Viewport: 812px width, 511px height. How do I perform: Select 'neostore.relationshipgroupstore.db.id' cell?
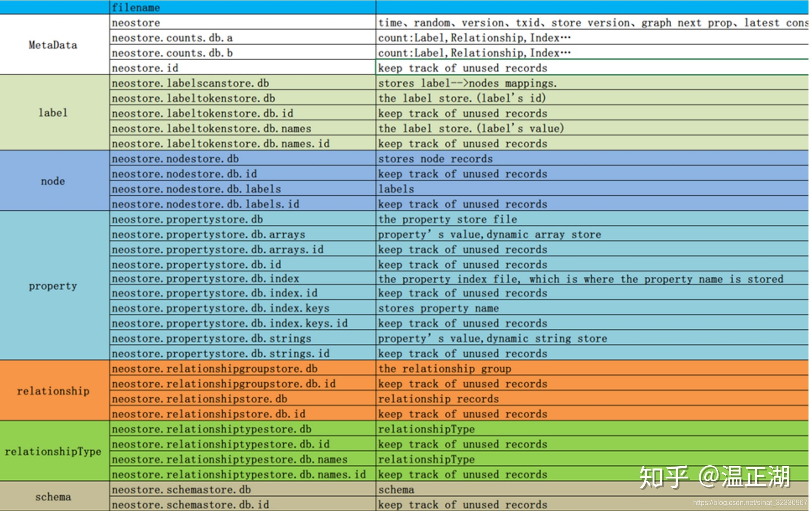pyautogui.click(x=242, y=383)
